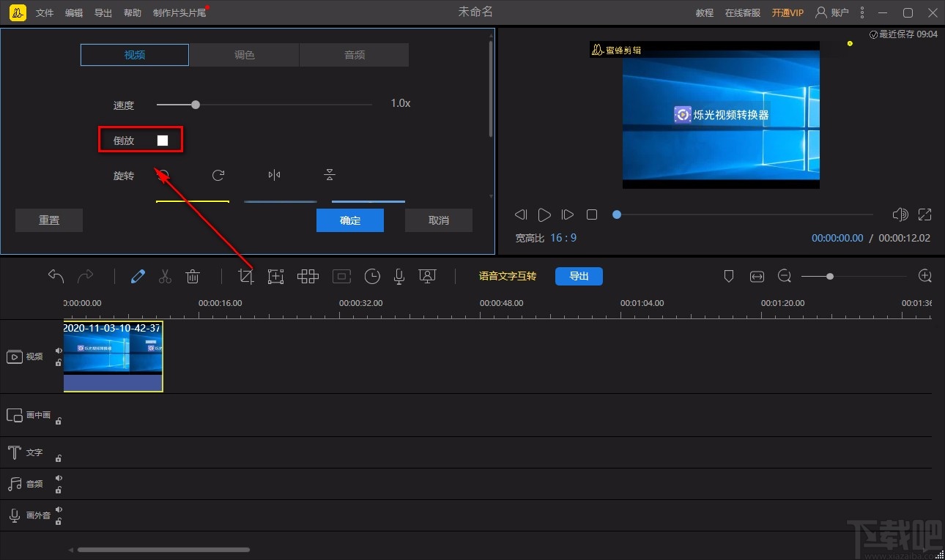Select the pencil edit tool
This screenshot has width=945, height=560.
pos(138,276)
